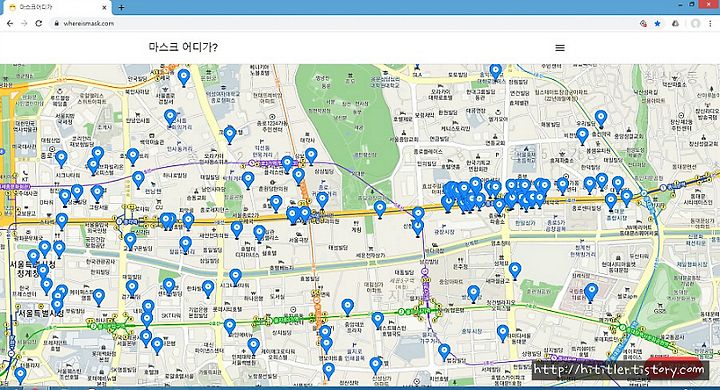Close the 마스크어디가 tab
The image size is (720, 390).
pyautogui.click(x=105, y=7)
